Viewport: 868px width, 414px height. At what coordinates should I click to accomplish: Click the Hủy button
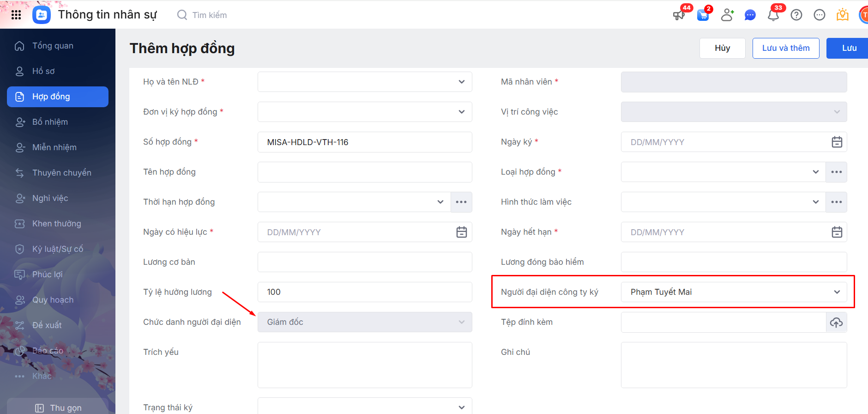click(x=722, y=48)
